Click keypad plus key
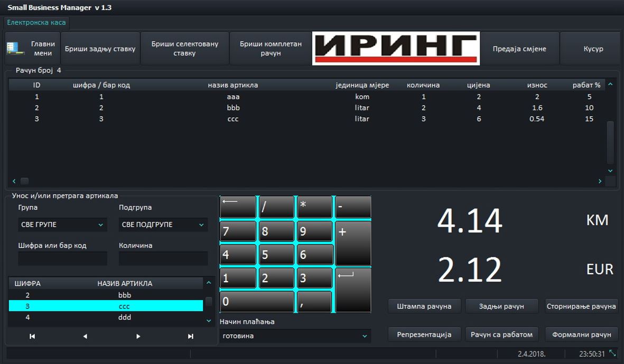Image resolution: width=624 pixels, height=364 pixels. [x=353, y=243]
